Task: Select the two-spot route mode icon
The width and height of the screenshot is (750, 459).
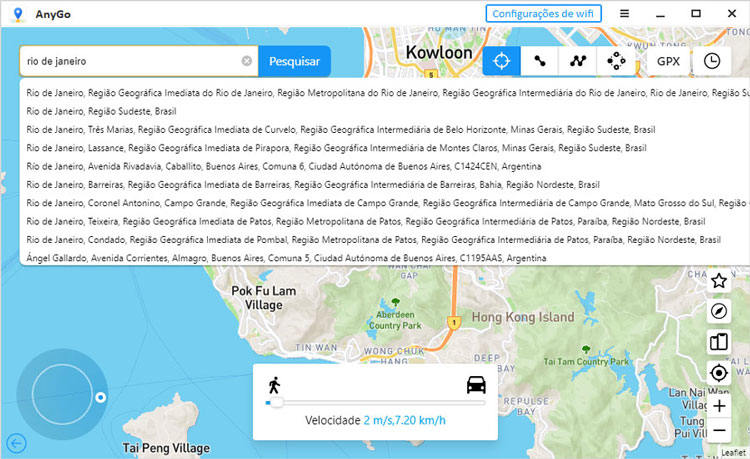Action: point(540,61)
